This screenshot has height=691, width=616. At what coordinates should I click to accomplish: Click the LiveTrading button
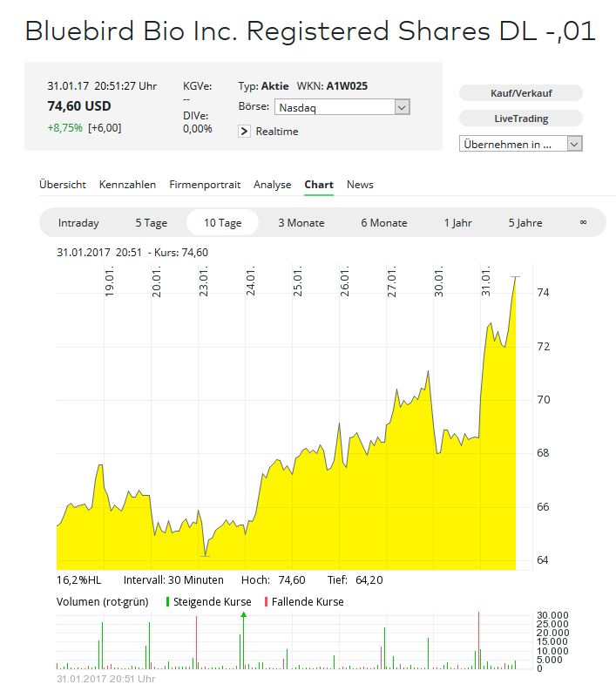tap(520, 119)
